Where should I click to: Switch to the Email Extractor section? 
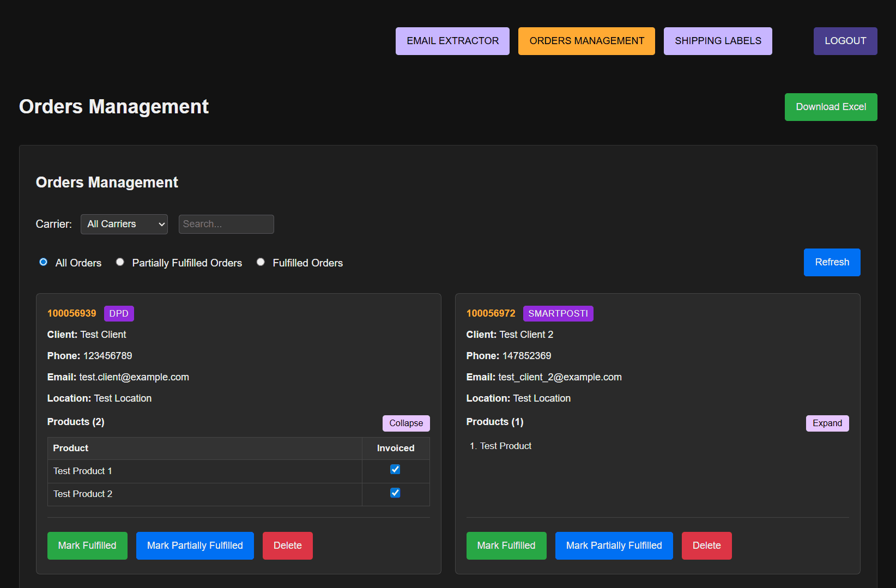(x=452, y=41)
